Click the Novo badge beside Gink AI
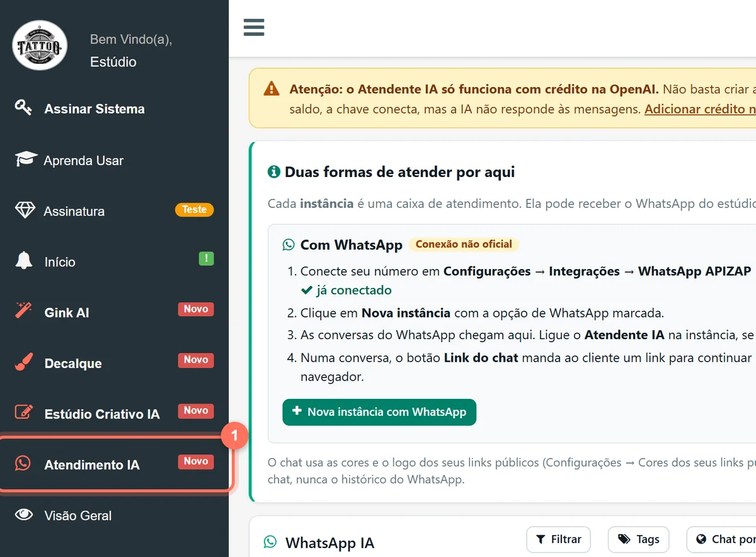Image resolution: width=756 pixels, height=557 pixels. (196, 309)
